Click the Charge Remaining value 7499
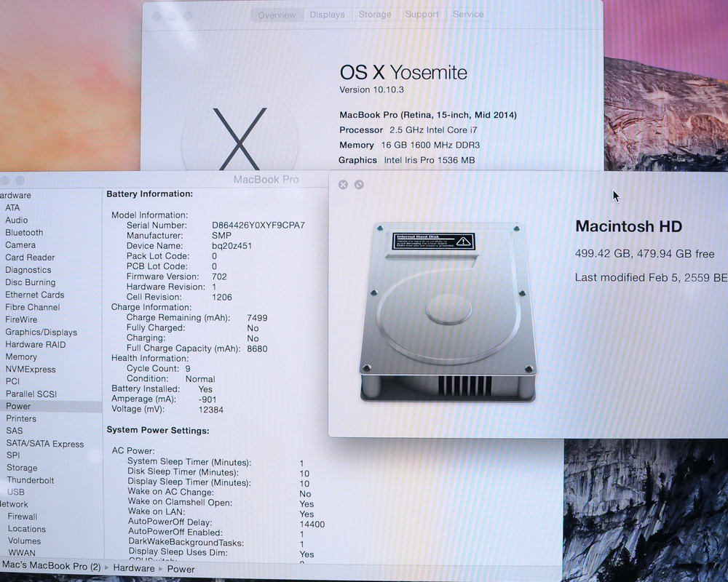728x582 pixels. point(257,318)
